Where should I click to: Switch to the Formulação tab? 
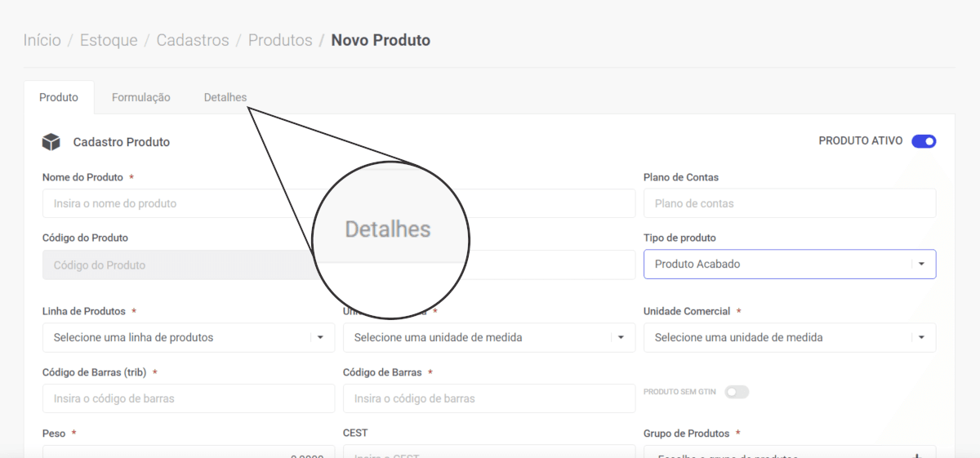(141, 97)
